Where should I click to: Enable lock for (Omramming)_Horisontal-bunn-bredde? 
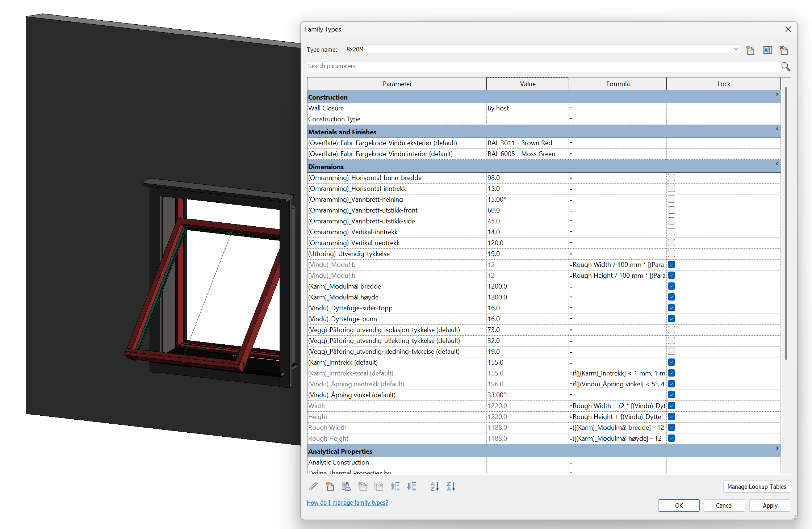tap(671, 177)
